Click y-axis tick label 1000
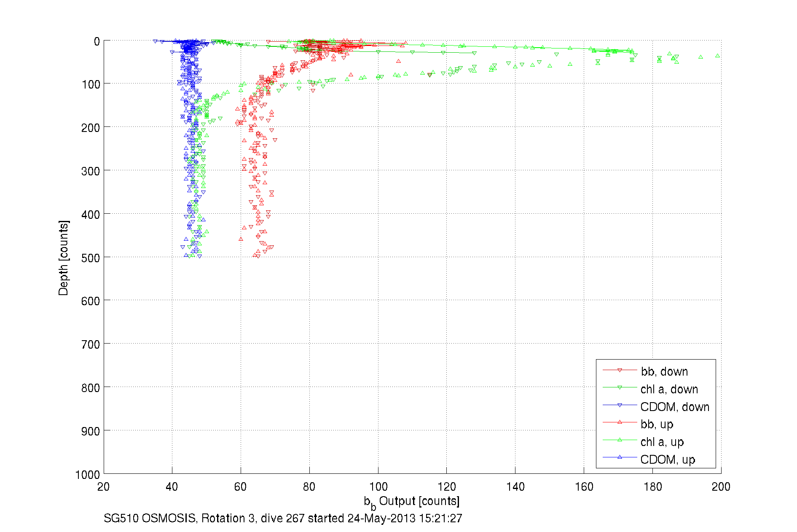The image size is (797, 532). coord(88,475)
